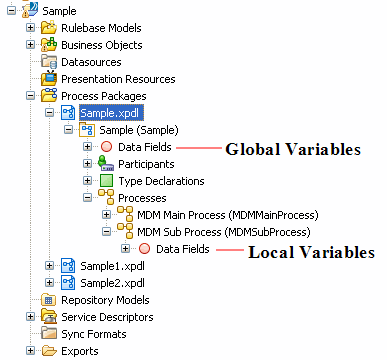Click the Process Packages folder icon

pos(49,96)
